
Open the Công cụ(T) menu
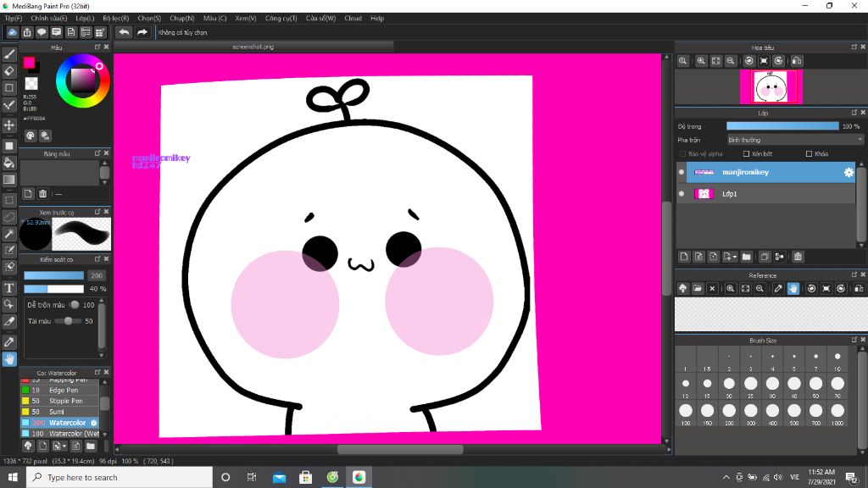coord(280,18)
